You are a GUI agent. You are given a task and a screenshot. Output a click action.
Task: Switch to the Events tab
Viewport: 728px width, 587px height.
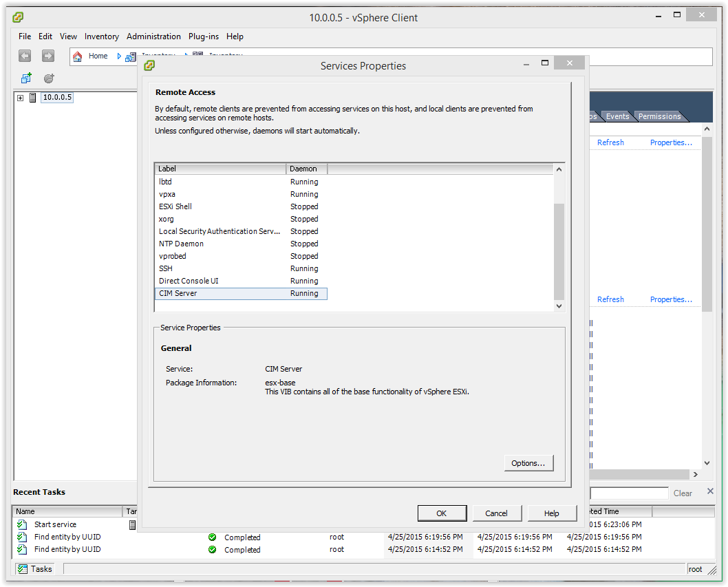point(617,116)
